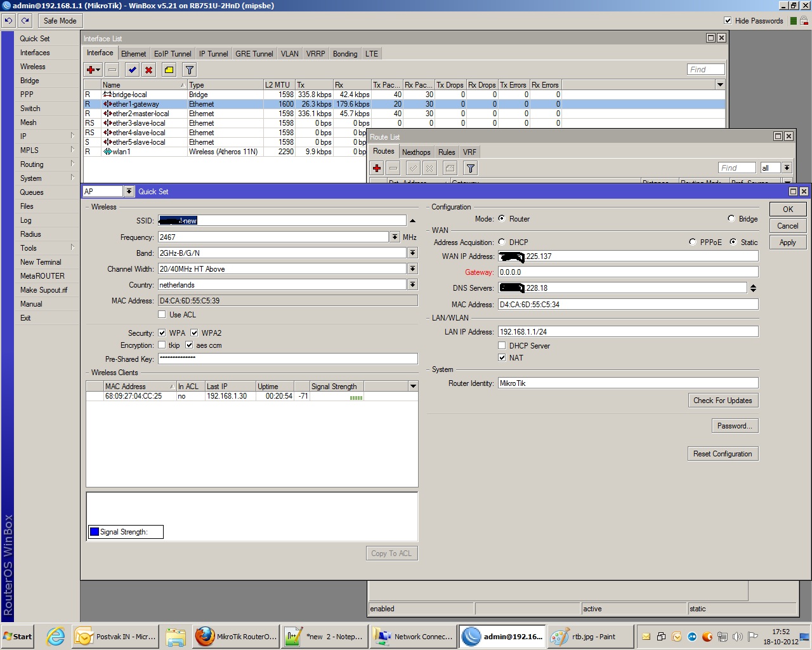Click the minus remove icon in Route List

pos(393,168)
